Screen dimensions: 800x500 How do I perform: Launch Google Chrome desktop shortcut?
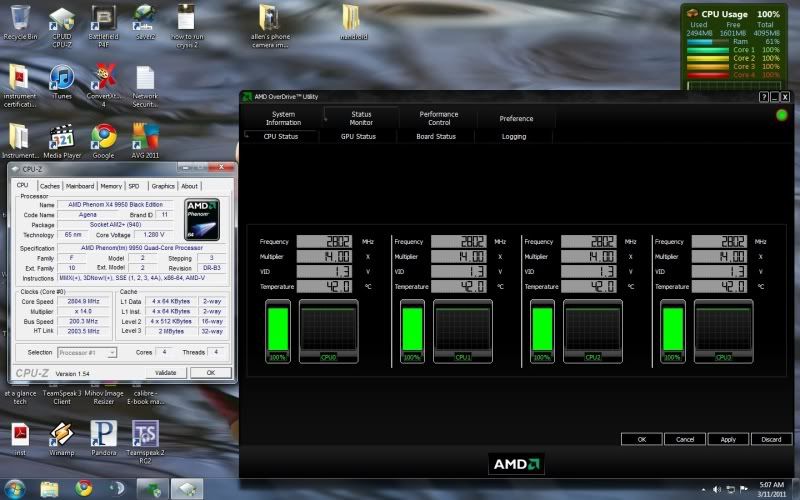click(104, 141)
